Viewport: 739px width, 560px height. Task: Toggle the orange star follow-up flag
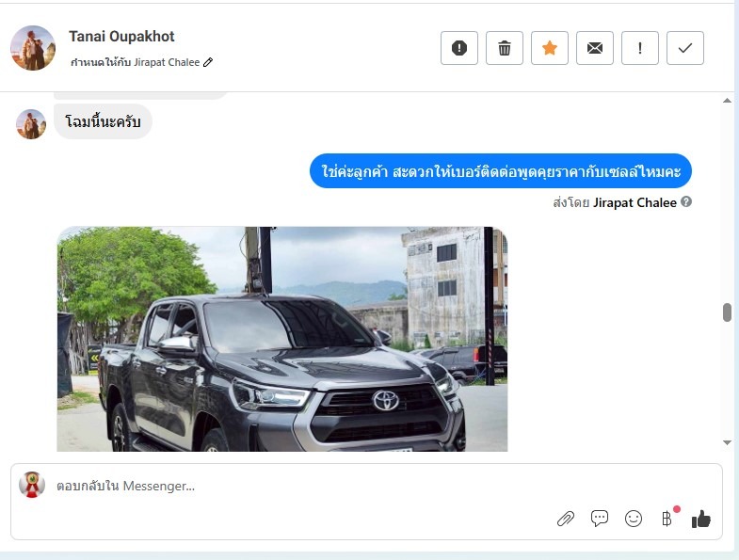coord(550,48)
